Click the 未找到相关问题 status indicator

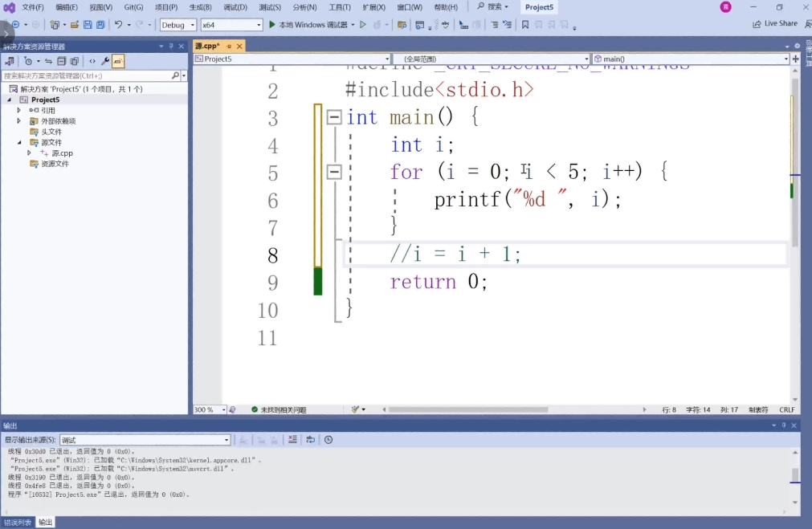279,409
